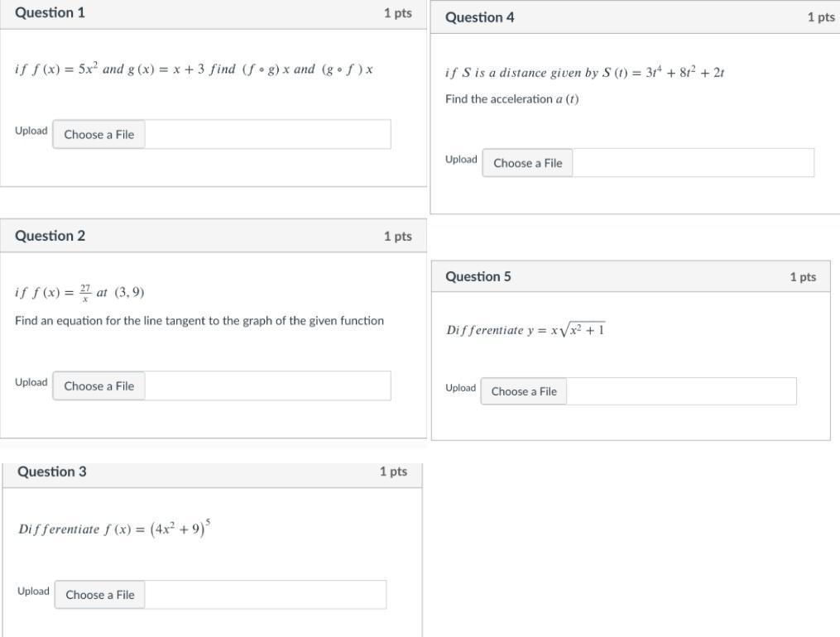Select the Question 5 header title
Image resolution: width=840 pixels, height=637 pixels.
coord(478,276)
